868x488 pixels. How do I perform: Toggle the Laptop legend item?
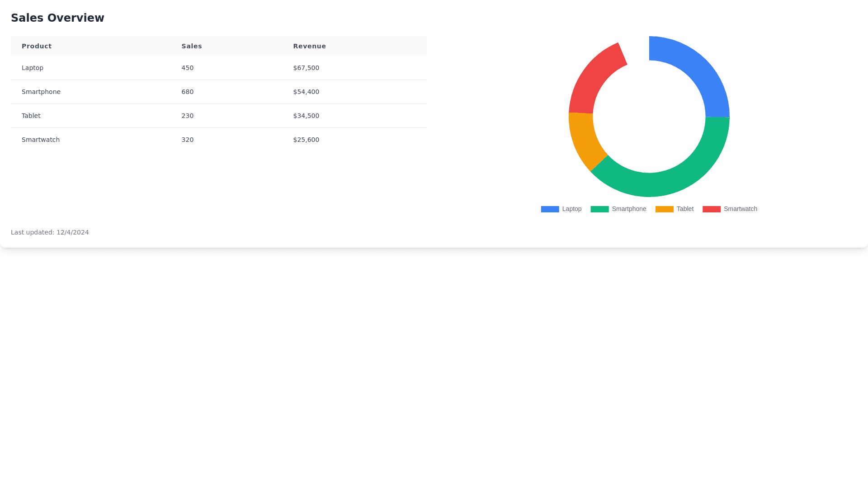coord(571,209)
